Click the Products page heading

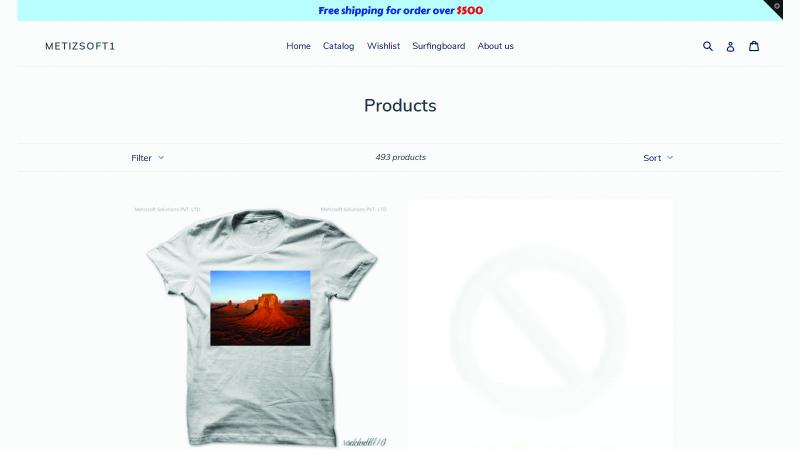coord(400,106)
